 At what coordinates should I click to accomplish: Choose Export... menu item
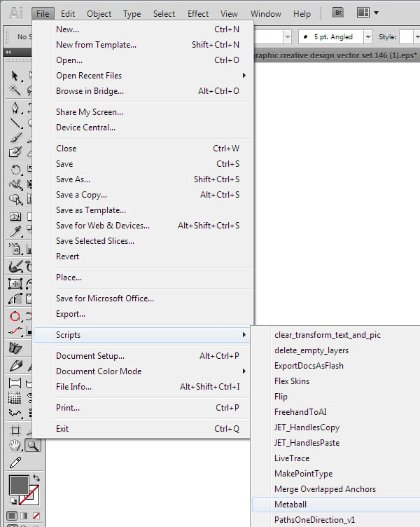click(143, 314)
